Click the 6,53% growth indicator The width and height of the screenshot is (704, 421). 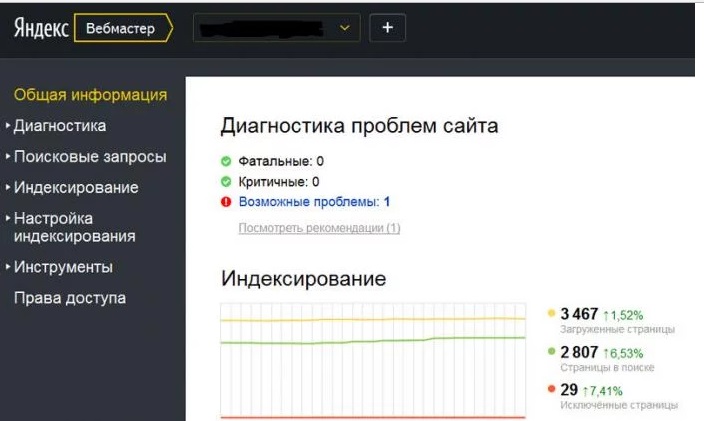(x=623, y=354)
